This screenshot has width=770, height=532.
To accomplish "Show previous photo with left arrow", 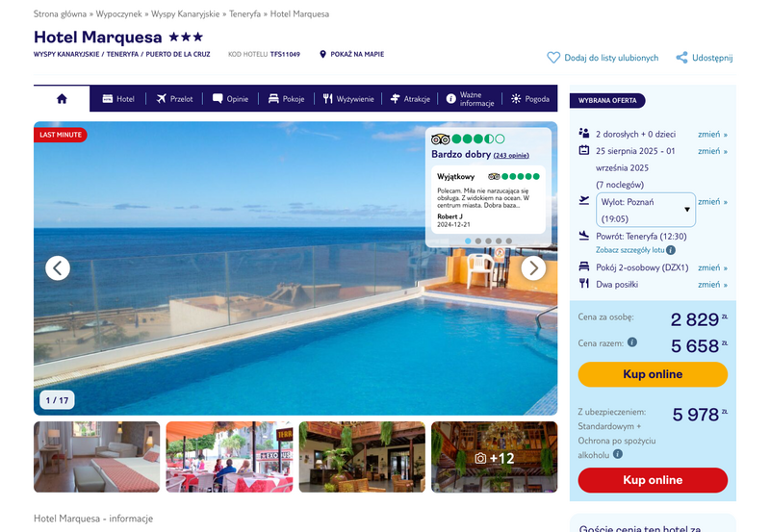I will pyautogui.click(x=58, y=268).
